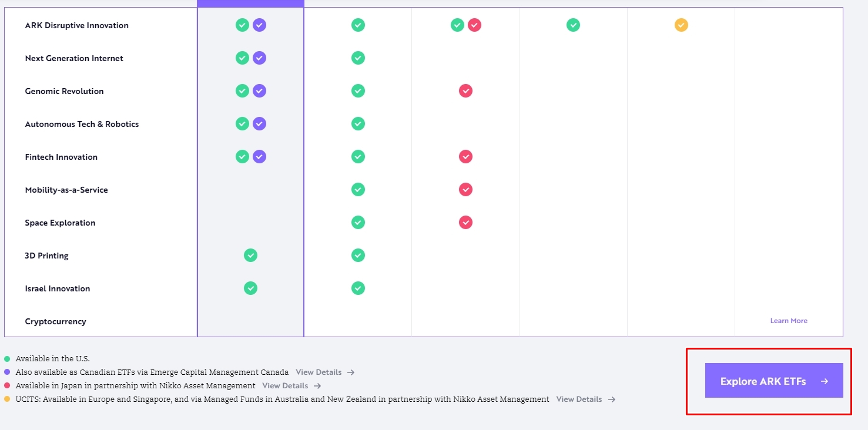868x430 pixels.
Task: Click red check in ARK Disruptive Innovation row
Action: click(x=474, y=25)
